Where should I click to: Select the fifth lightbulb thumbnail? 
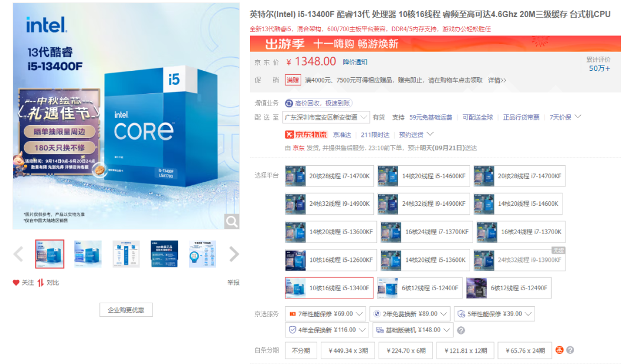tap(203, 254)
